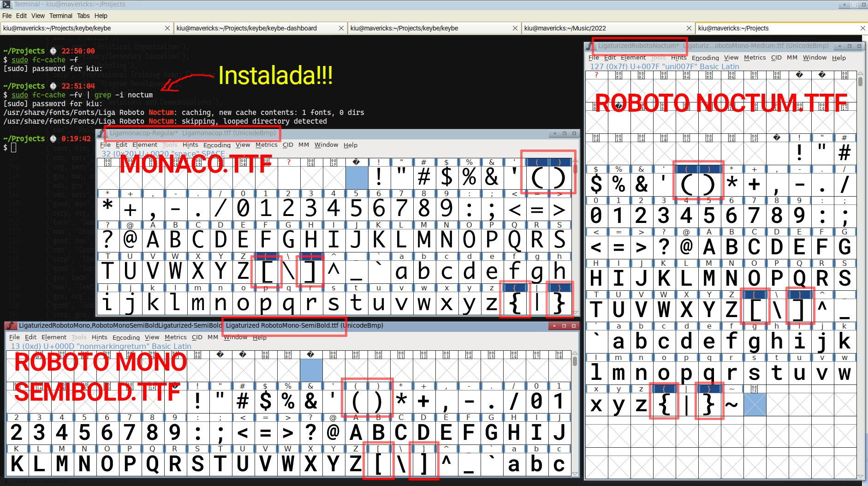Open Metrics menu in RobotoMono-SemiBold window

tap(175, 337)
